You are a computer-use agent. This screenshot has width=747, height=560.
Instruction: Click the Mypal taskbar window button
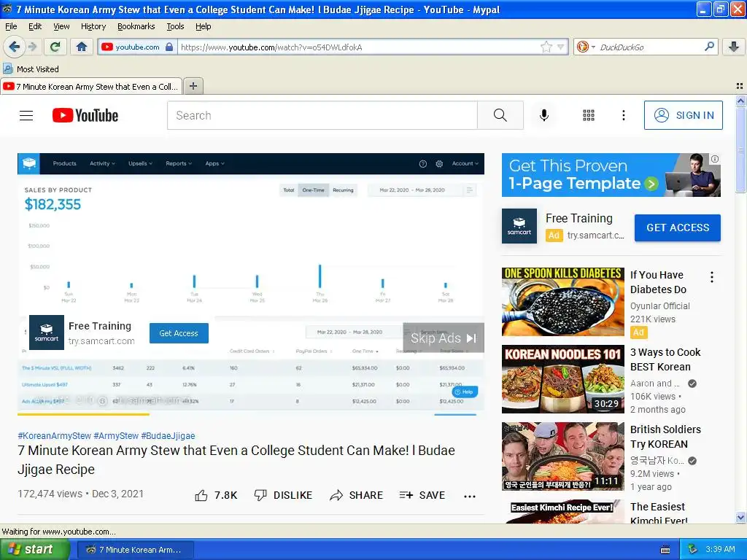135,550
